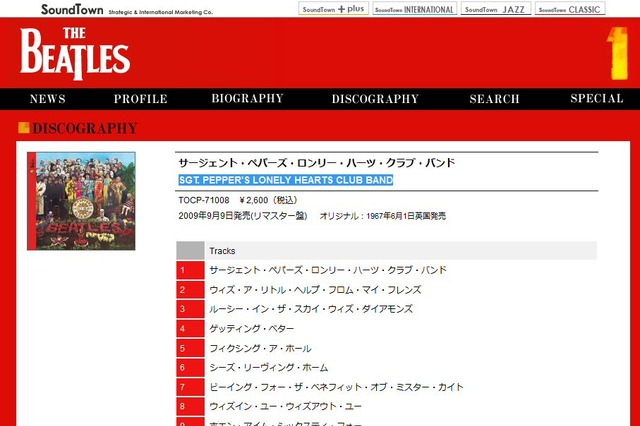This screenshot has height=426, width=640.
Task: Click The Beatles logo
Action: point(75,53)
